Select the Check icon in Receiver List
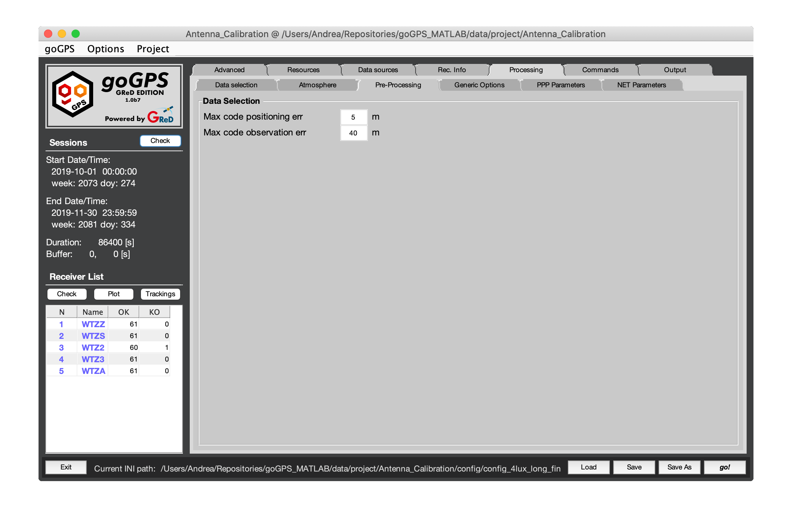The image size is (792, 532). [x=66, y=293]
